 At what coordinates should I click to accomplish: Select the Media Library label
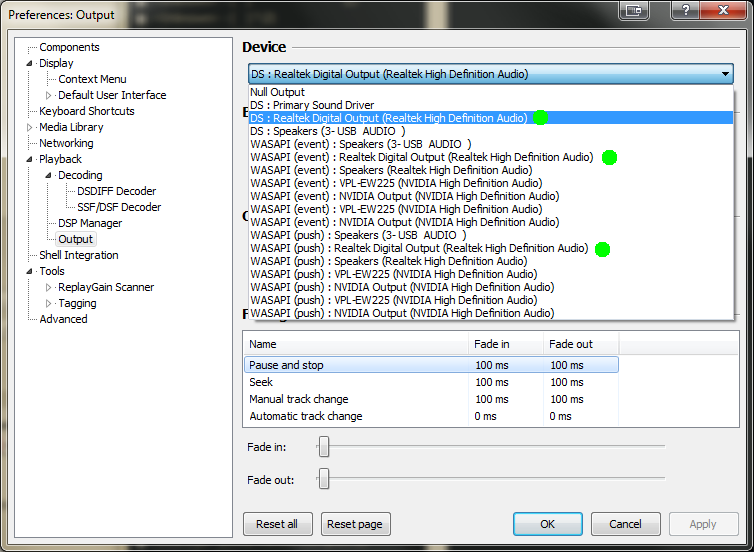click(71, 127)
